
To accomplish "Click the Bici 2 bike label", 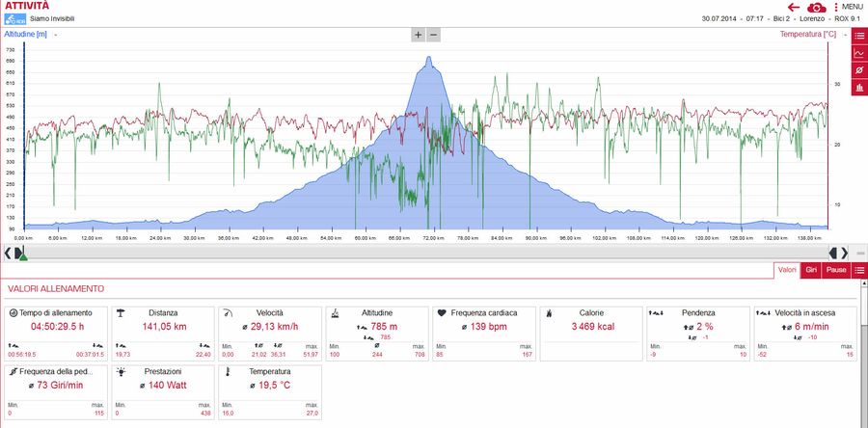I will click(781, 19).
